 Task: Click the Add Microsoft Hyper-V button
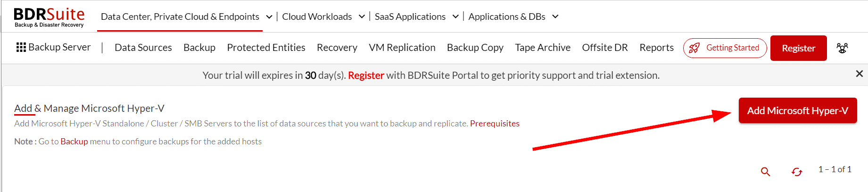click(798, 110)
